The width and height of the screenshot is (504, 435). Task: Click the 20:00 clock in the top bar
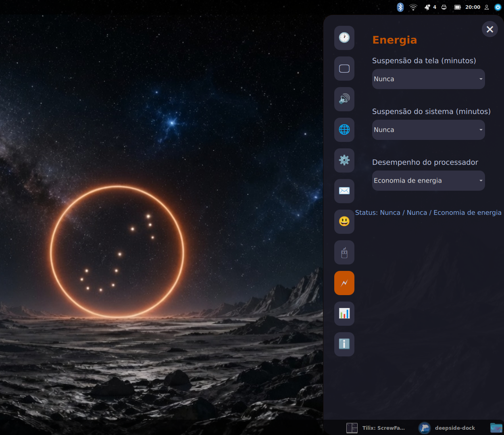473,7
